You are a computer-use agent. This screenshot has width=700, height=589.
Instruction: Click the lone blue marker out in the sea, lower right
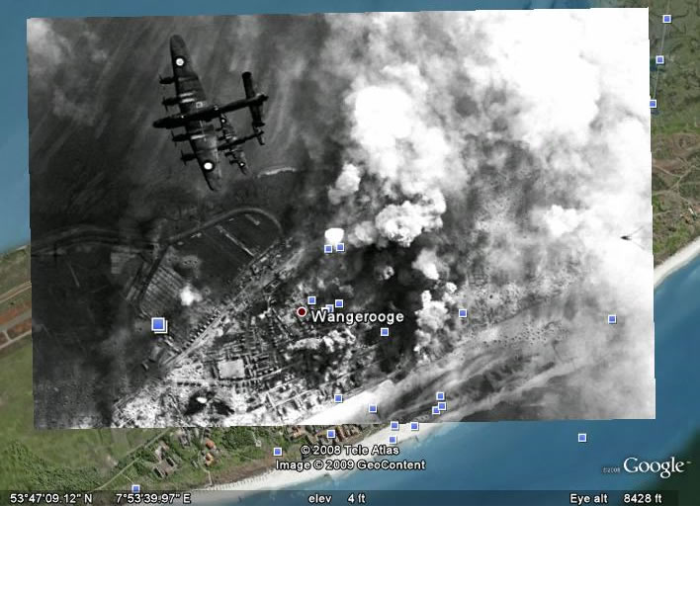click(582, 438)
